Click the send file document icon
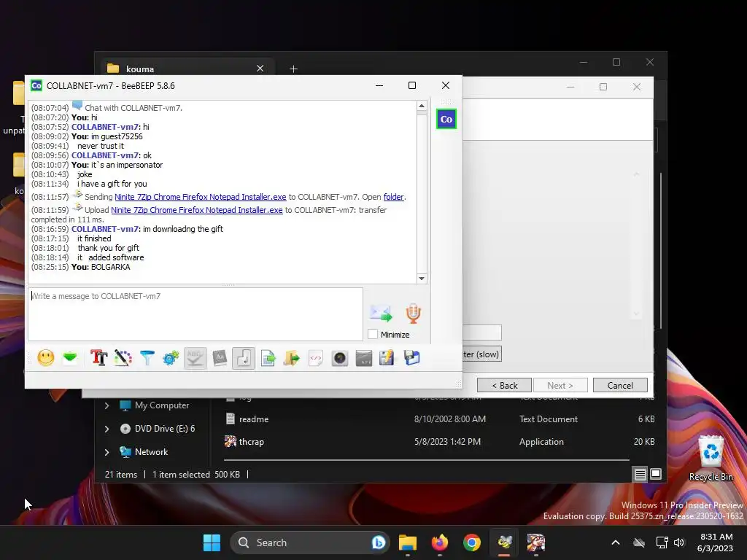Image resolution: width=747 pixels, height=560 pixels. (268, 357)
